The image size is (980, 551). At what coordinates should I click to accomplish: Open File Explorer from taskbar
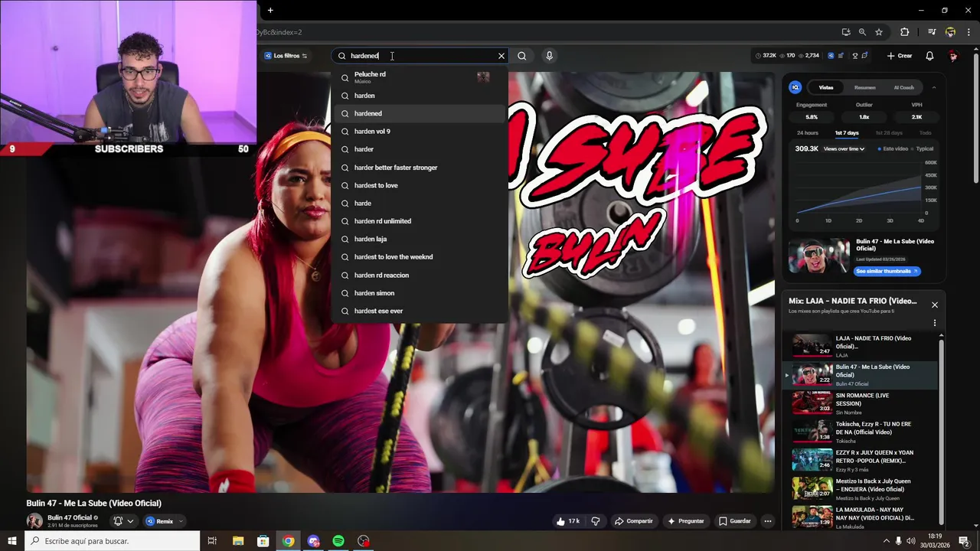(237, 541)
